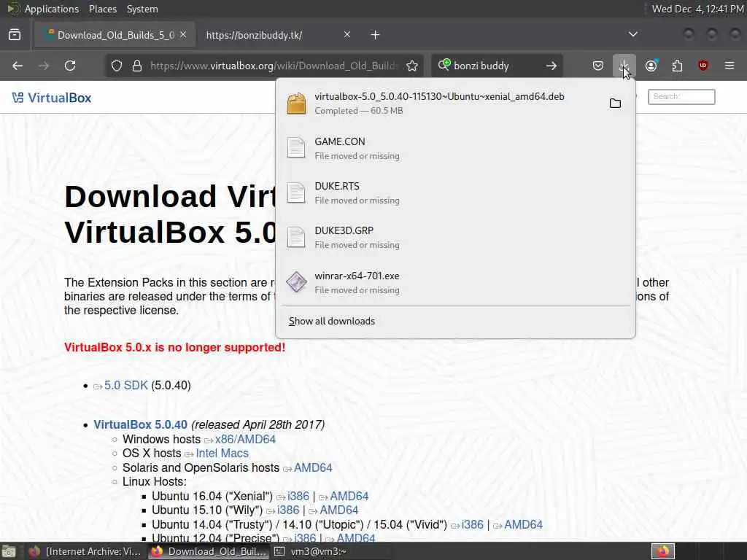Select the GAME.CON download entry
Viewport: 747px width, 560px height.
pyautogui.click(x=455, y=148)
